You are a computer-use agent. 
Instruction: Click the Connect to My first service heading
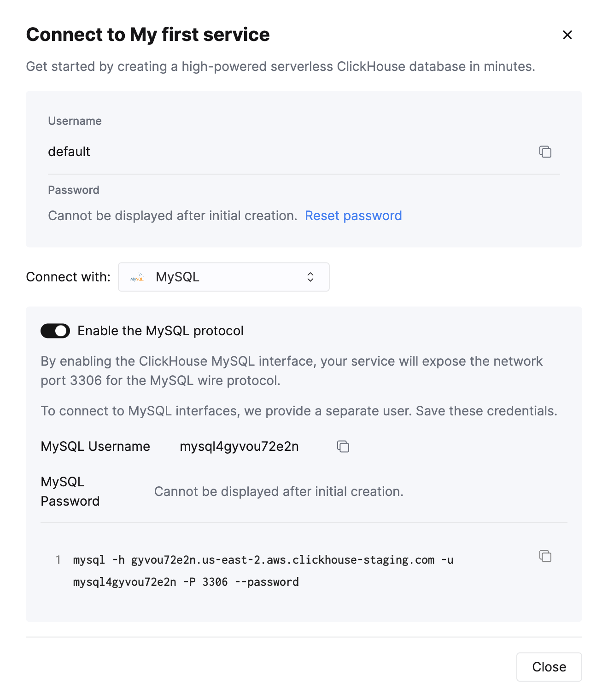[x=148, y=35]
